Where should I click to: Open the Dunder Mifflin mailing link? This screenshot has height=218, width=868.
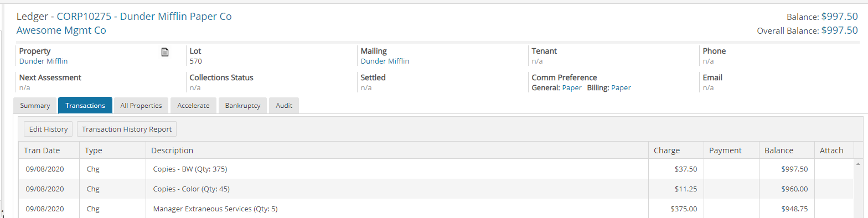coord(385,61)
